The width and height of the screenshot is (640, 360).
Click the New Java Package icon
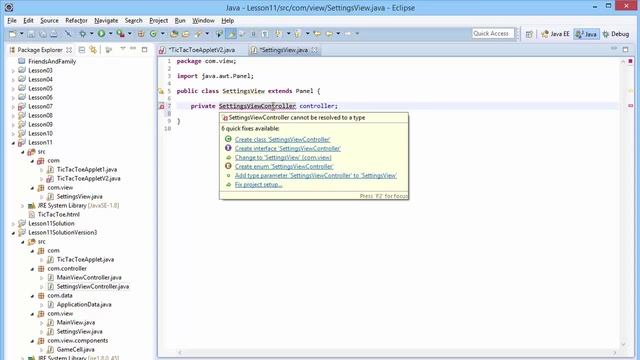click(x=141, y=34)
